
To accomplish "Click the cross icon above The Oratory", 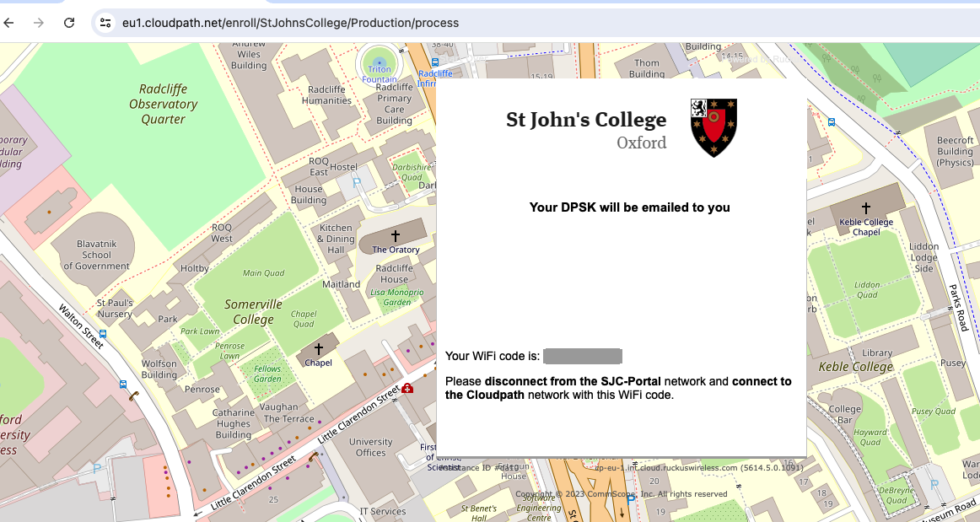I will point(395,235).
